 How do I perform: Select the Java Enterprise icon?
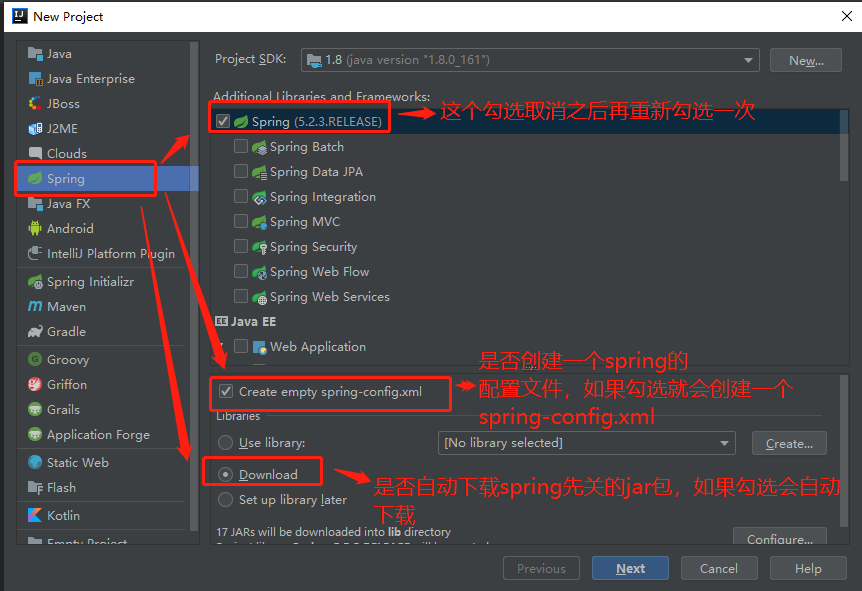click(35, 79)
